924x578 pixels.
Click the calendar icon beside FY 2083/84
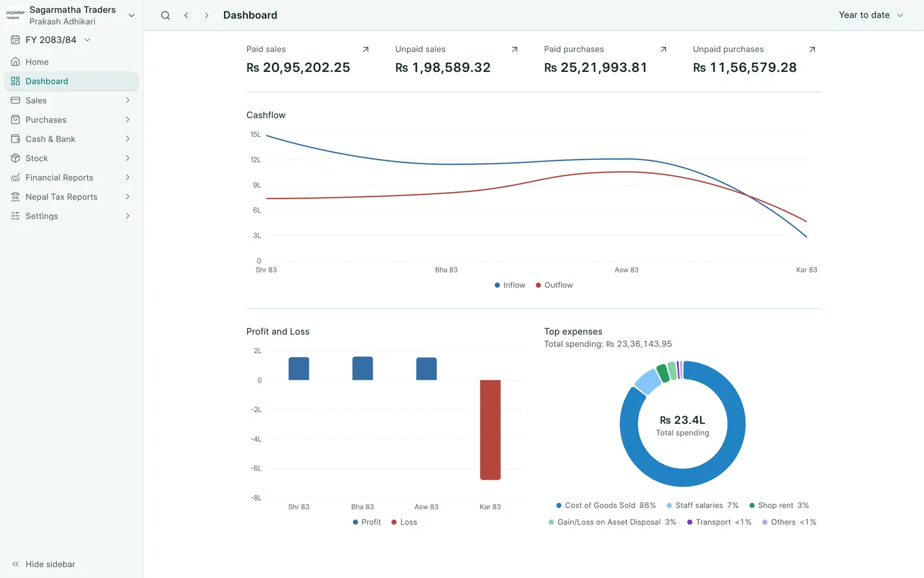pyautogui.click(x=15, y=40)
